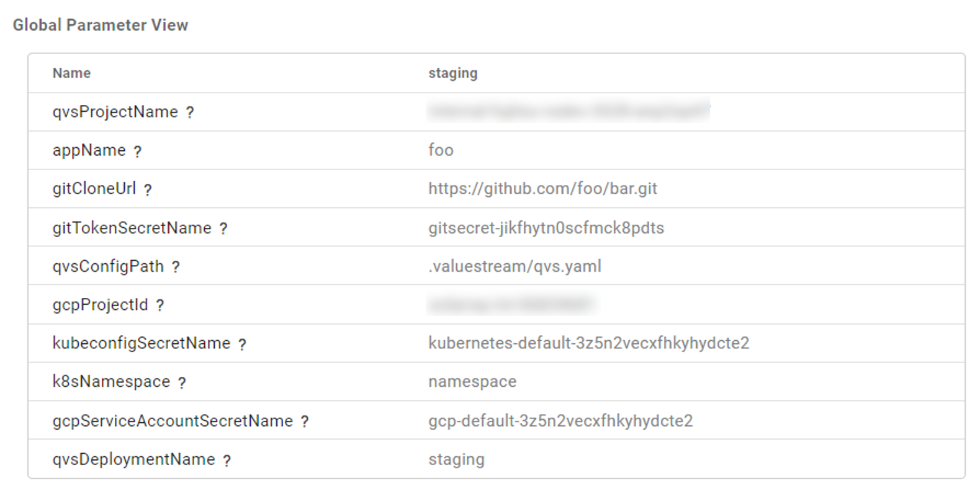980x501 pixels.
Task: Open help for gitCloneUrl parameter
Action: (x=148, y=190)
